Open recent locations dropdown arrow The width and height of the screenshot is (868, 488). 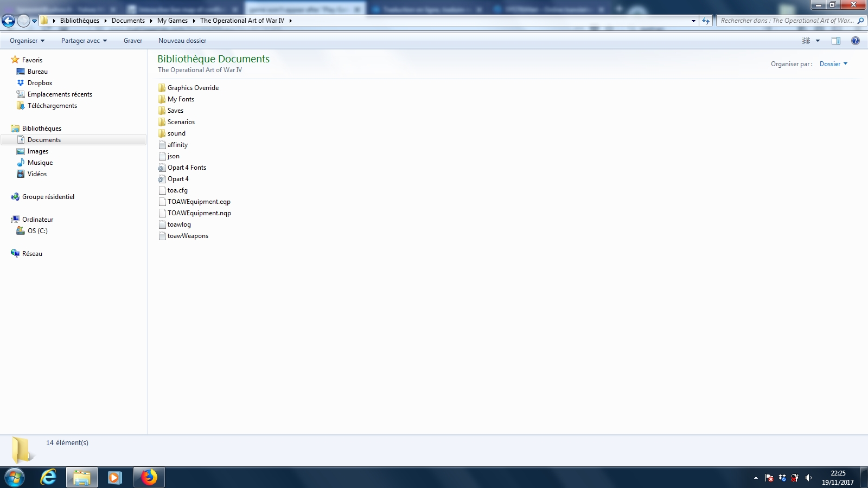34,21
